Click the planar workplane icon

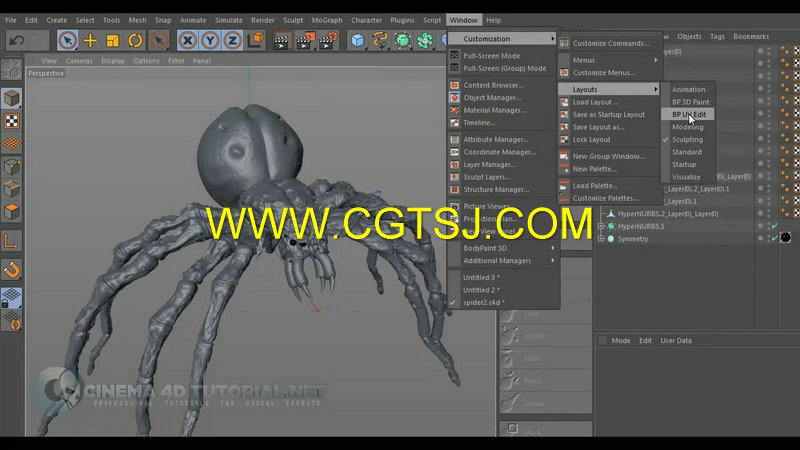coord(11,320)
